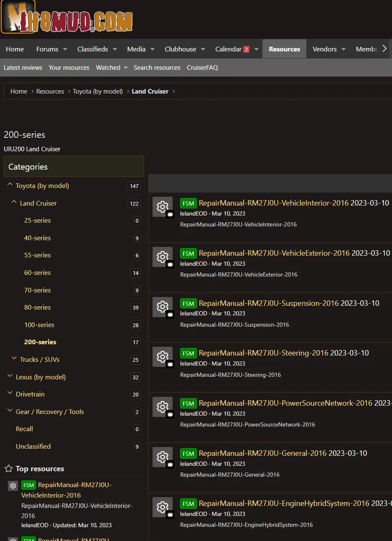Open the Calendar dropdown arrow
The image size is (392, 541).
click(256, 49)
